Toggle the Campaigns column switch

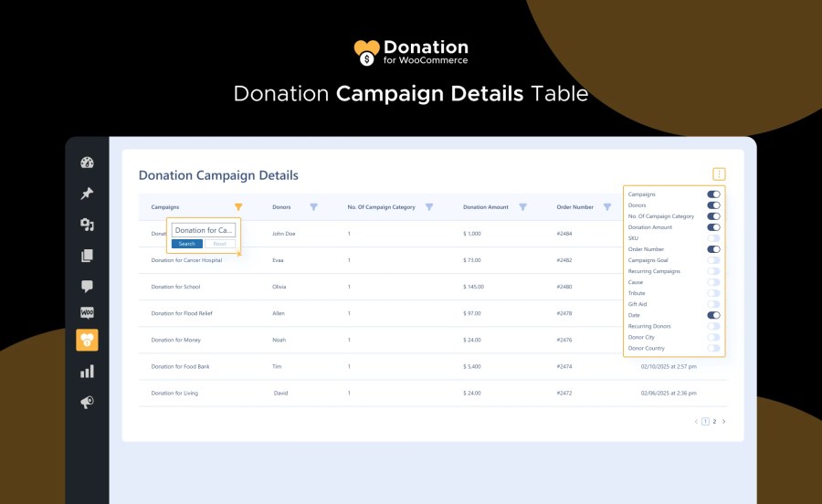coord(713,194)
